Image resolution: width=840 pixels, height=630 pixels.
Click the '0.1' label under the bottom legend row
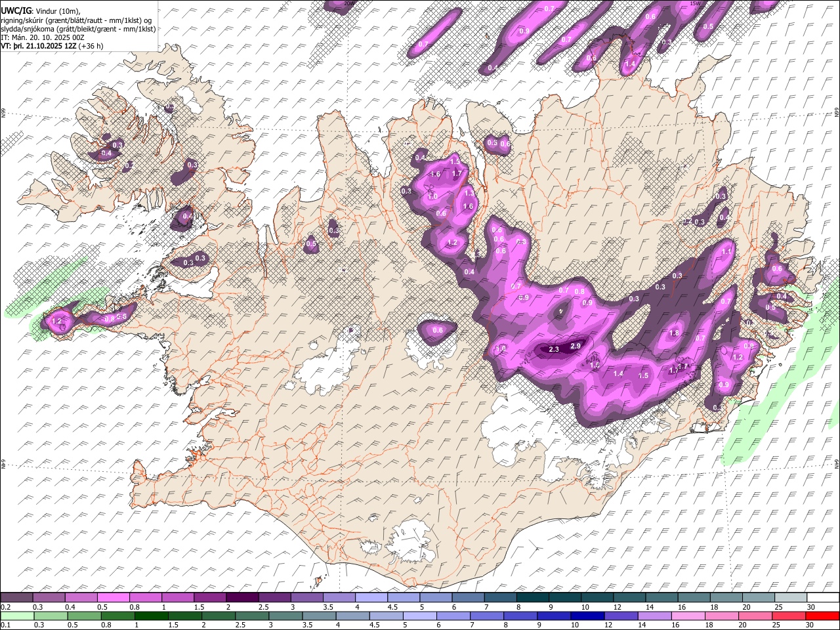point(6,625)
